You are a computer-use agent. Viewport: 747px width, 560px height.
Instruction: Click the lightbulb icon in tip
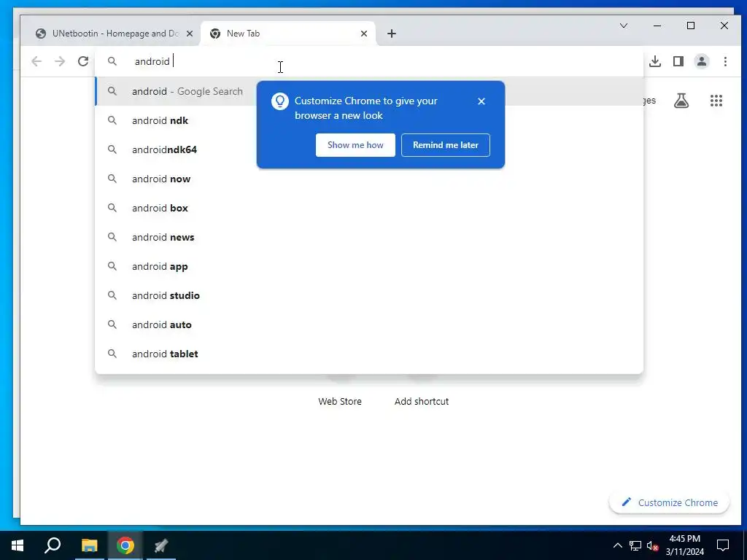coord(279,101)
